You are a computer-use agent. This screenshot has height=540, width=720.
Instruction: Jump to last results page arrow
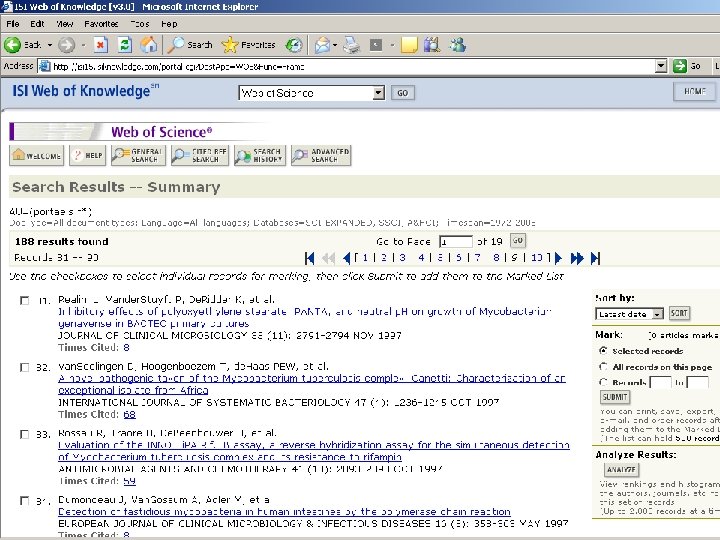[x=595, y=258]
